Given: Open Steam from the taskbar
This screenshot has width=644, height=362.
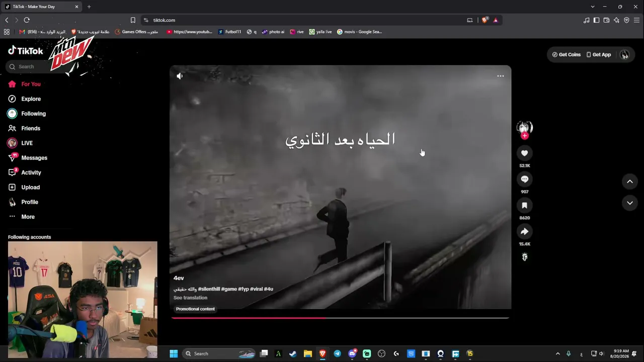Looking at the screenshot, I should 293,353.
